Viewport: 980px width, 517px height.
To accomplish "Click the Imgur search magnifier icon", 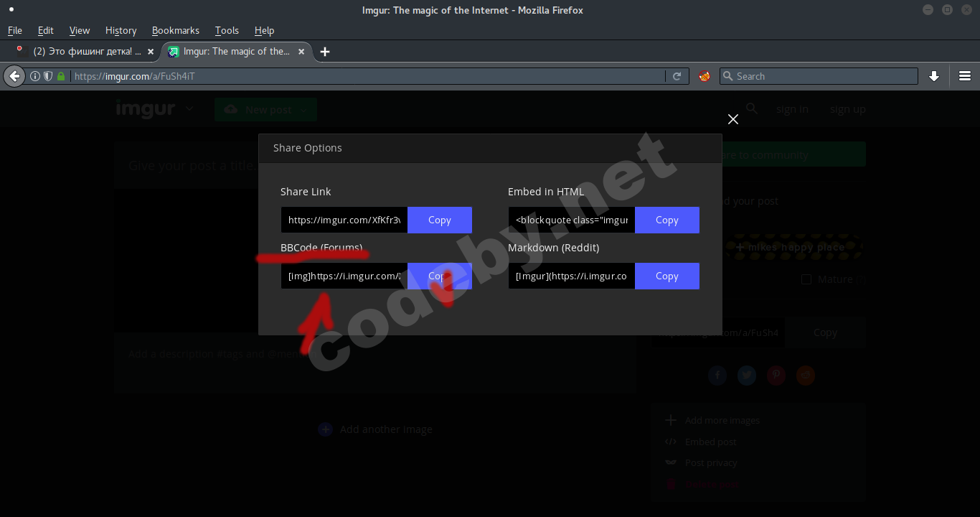I will [x=752, y=108].
